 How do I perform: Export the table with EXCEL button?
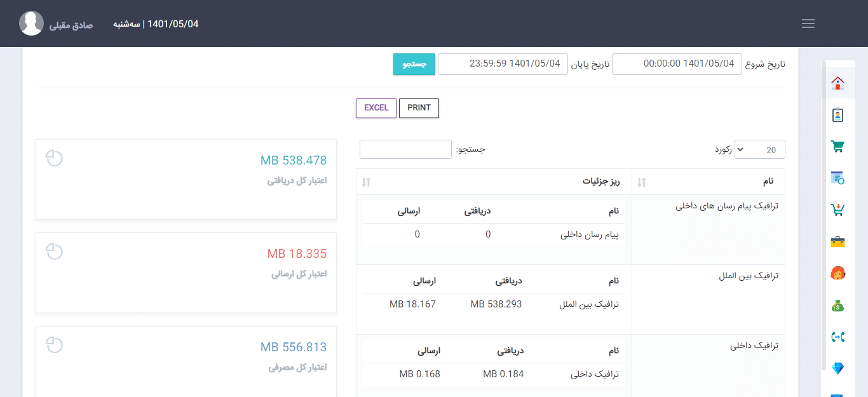pyautogui.click(x=376, y=108)
